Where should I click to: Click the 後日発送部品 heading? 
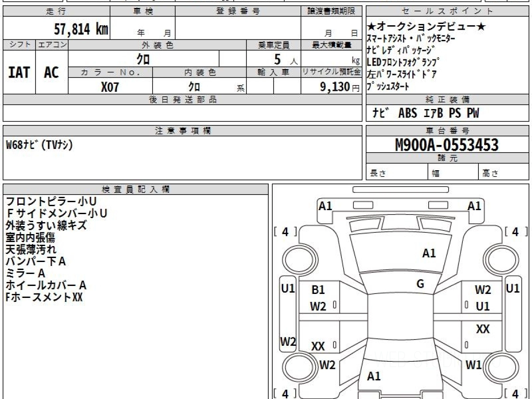[x=183, y=99]
